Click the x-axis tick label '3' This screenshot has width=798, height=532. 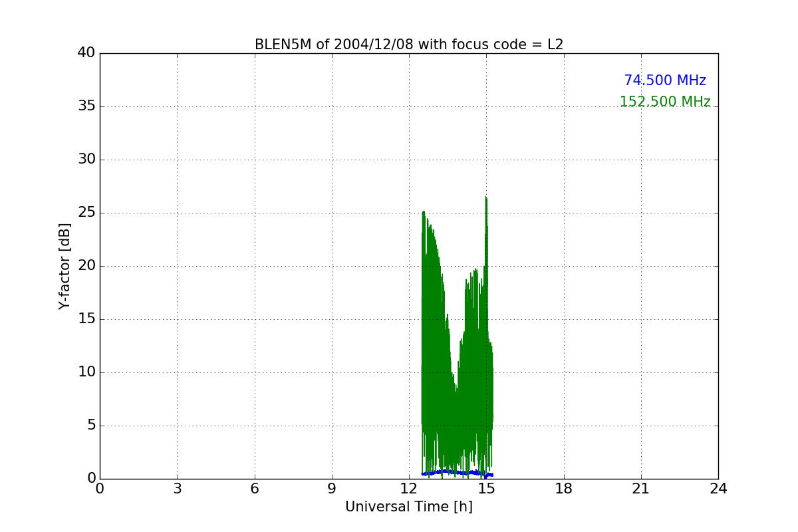(177, 489)
